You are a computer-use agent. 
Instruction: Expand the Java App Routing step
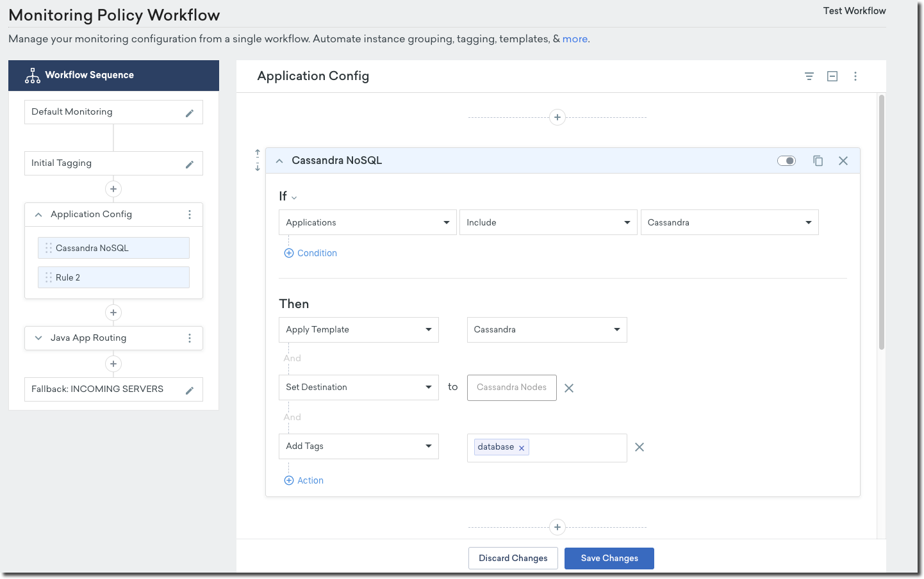point(38,338)
